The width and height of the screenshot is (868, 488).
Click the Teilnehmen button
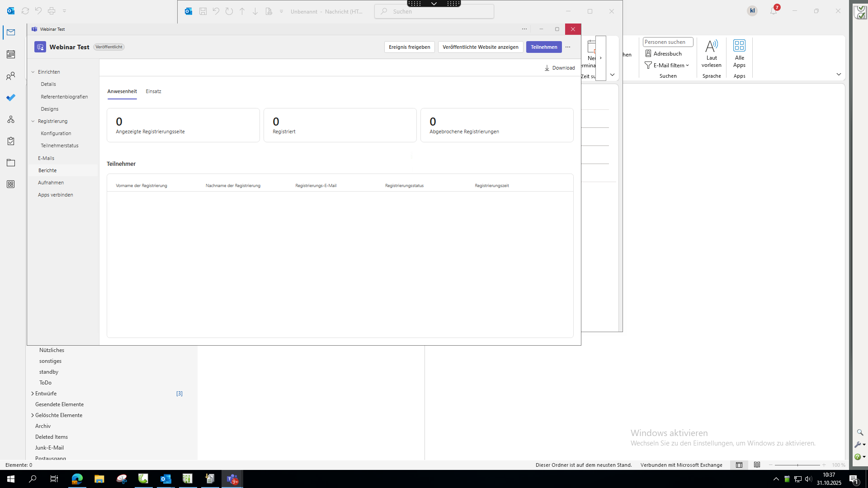pos(543,47)
